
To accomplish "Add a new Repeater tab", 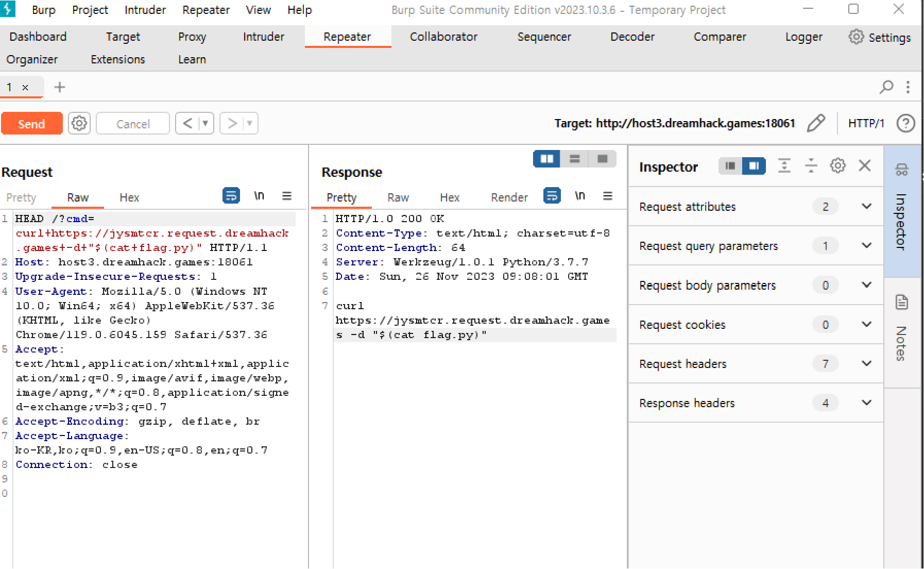I will (x=60, y=87).
